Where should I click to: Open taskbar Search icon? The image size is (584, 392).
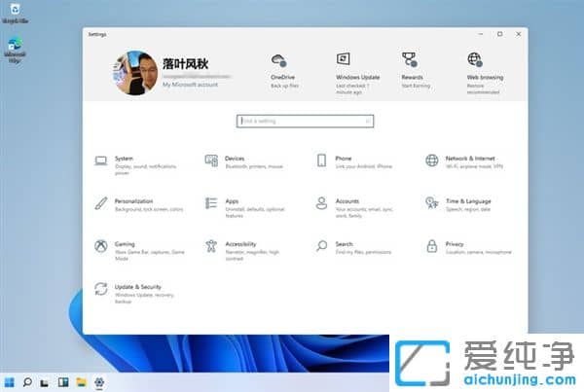pos(27,382)
